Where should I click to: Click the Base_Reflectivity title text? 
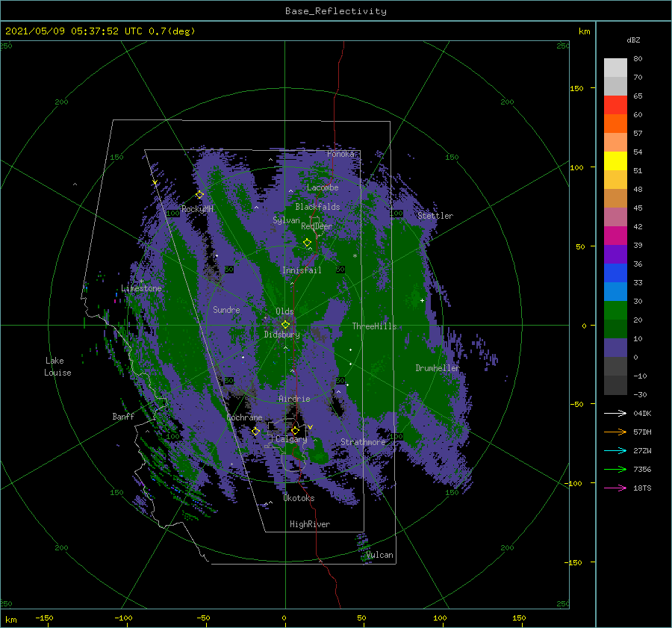tap(335, 11)
